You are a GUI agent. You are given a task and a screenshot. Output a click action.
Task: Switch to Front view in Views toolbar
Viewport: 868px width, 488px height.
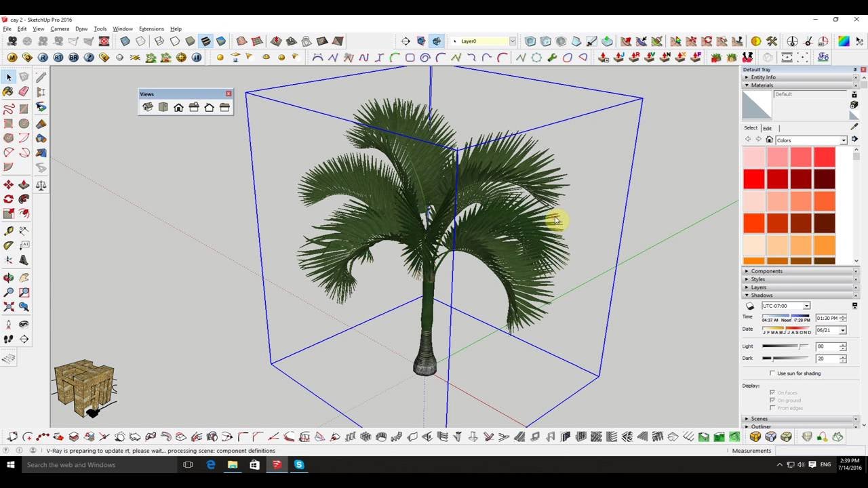[x=178, y=107]
